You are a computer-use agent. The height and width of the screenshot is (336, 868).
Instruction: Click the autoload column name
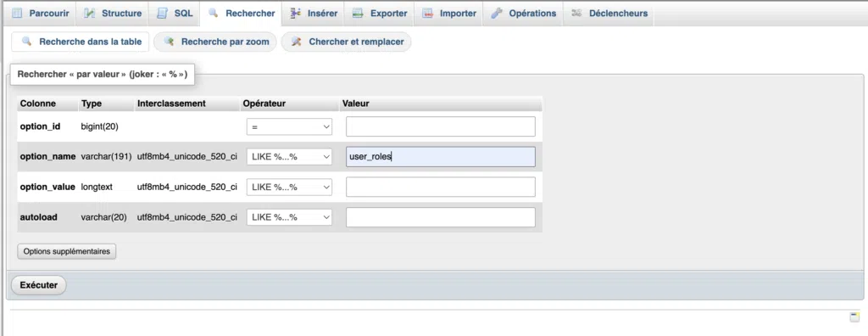tap(39, 217)
